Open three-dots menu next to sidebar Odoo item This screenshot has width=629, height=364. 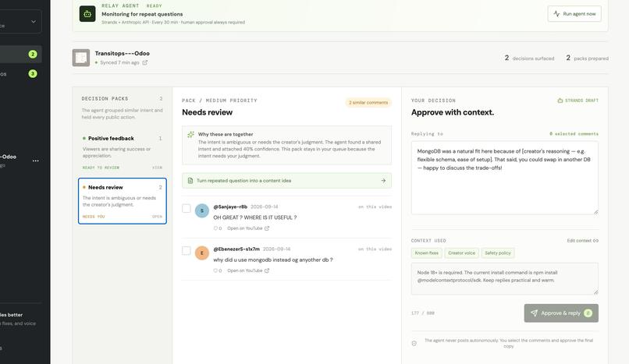point(36,161)
